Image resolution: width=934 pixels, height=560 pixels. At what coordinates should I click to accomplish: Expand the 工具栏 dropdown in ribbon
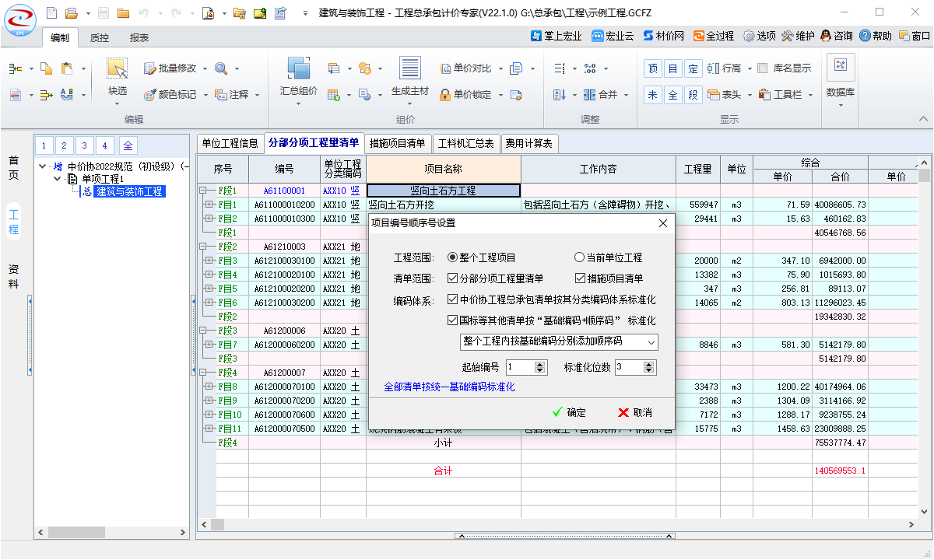811,95
